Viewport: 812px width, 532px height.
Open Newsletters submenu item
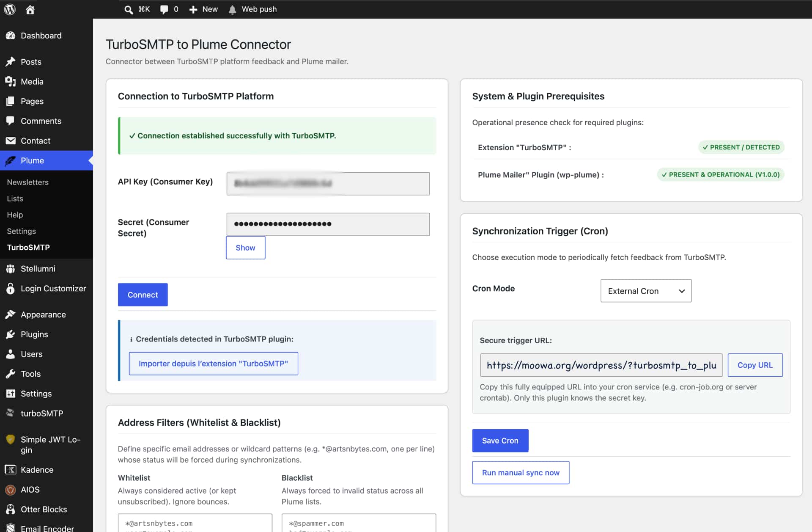(x=27, y=182)
